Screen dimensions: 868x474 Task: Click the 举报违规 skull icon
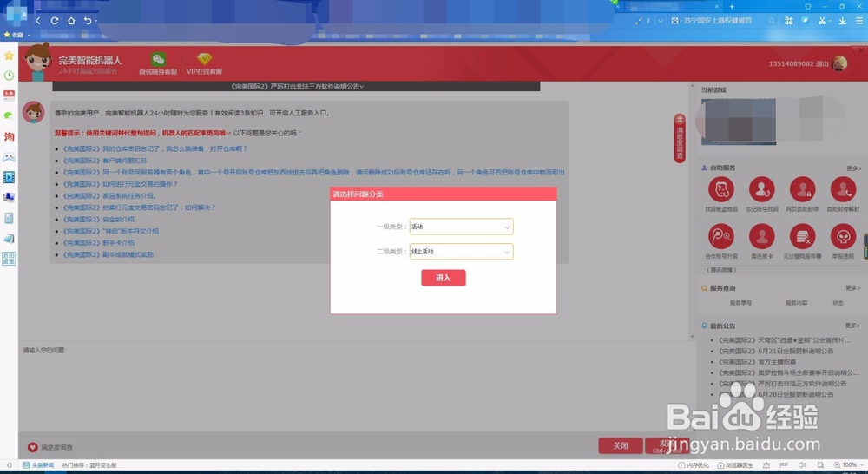[843, 237]
